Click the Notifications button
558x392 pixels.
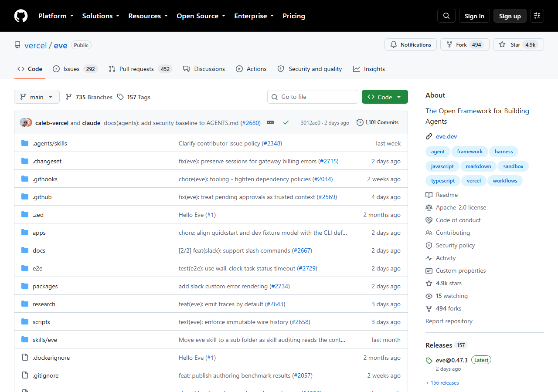click(x=411, y=44)
